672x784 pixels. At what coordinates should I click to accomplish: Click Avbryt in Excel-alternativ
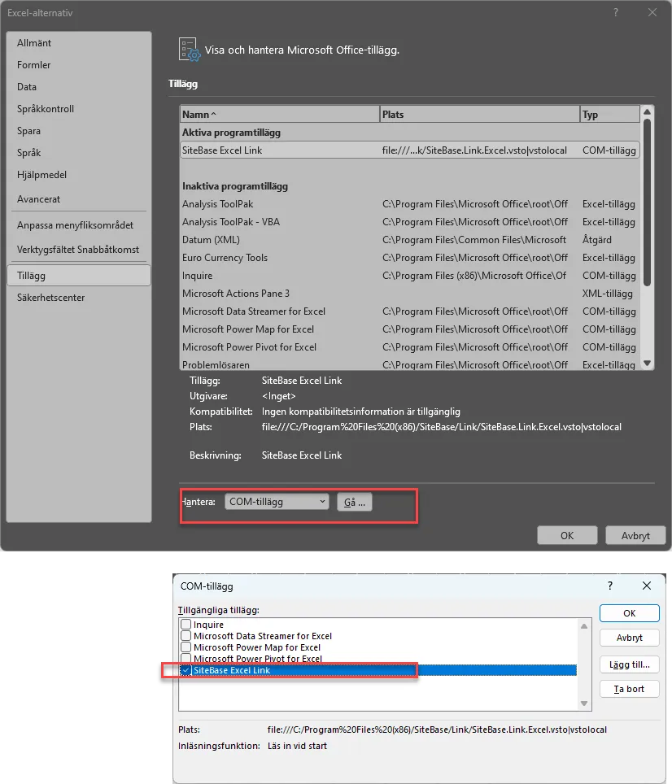[x=635, y=535]
